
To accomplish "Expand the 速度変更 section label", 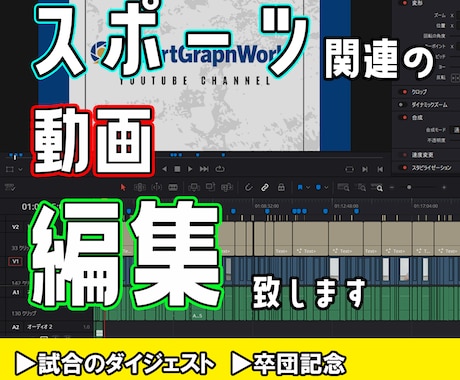I will (422, 155).
